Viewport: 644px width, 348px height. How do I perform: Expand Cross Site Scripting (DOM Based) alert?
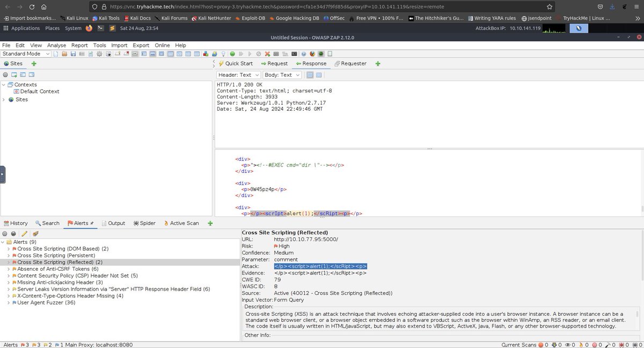(x=9, y=249)
